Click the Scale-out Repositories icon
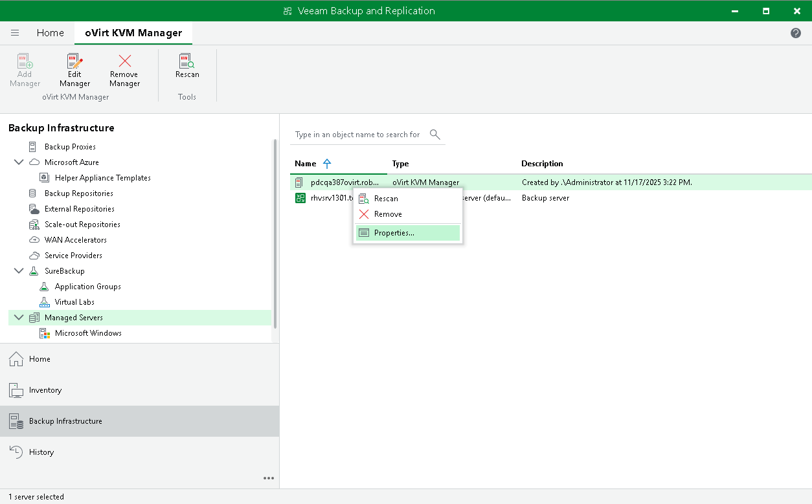The image size is (812, 504). point(34,225)
